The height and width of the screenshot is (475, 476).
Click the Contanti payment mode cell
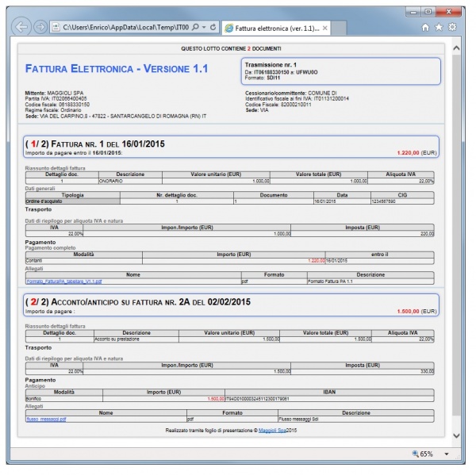pyautogui.click(x=84, y=261)
